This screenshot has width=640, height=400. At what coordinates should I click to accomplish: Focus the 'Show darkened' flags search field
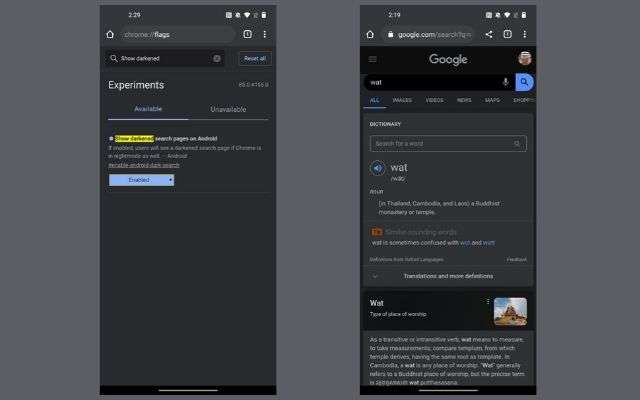click(165, 58)
